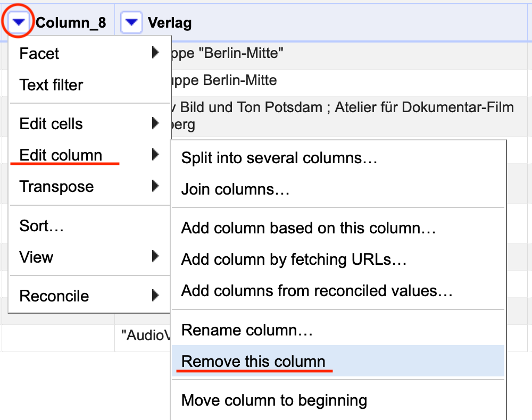Image resolution: width=532 pixels, height=420 pixels.
Task: Click Rename column… option
Action: (x=247, y=330)
